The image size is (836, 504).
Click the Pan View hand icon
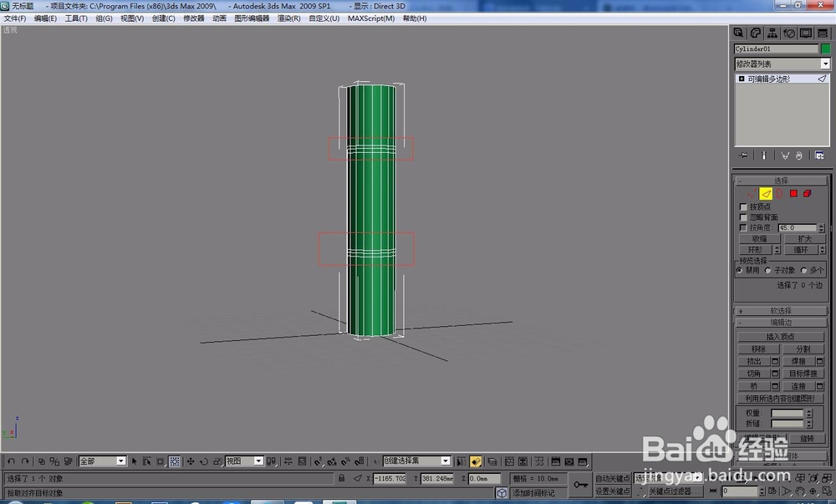(x=800, y=491)
